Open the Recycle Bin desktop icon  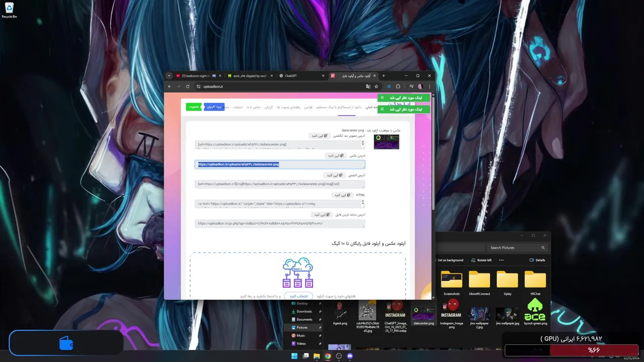[x=9, y=10]
